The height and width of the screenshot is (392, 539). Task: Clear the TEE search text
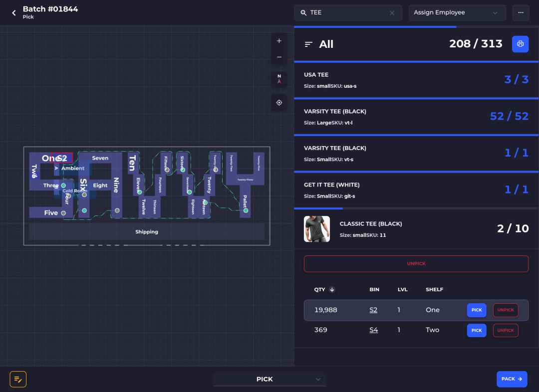392,13
